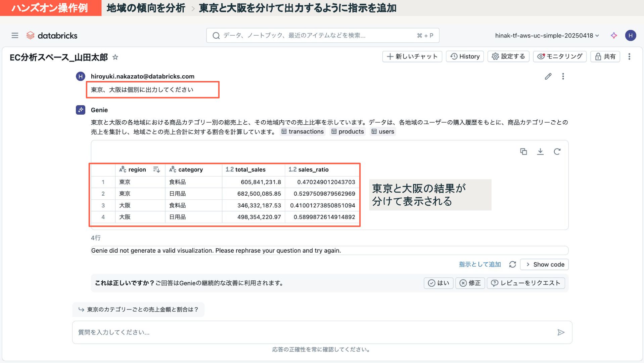Image resolution: width=644 pixels, height=363 pixels.
Task: Click the 4行 row count
Action: click(x=96, y=238)
